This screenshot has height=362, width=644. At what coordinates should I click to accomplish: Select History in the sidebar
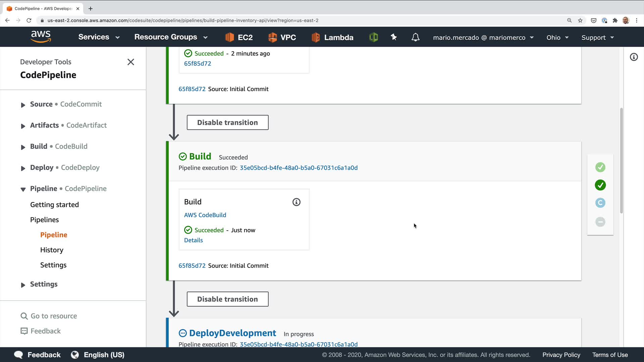click(x=52, y=250)
